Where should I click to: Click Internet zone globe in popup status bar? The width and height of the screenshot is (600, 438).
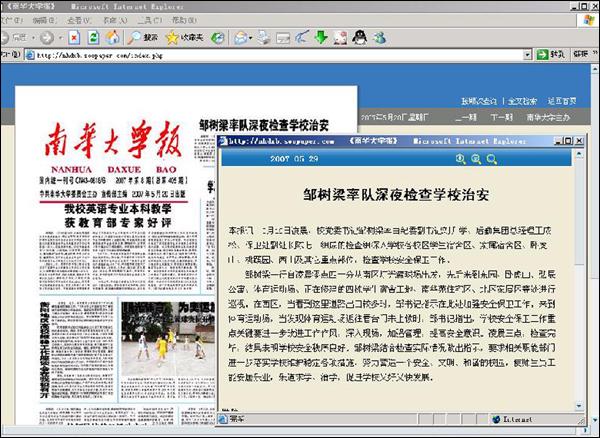496,419
